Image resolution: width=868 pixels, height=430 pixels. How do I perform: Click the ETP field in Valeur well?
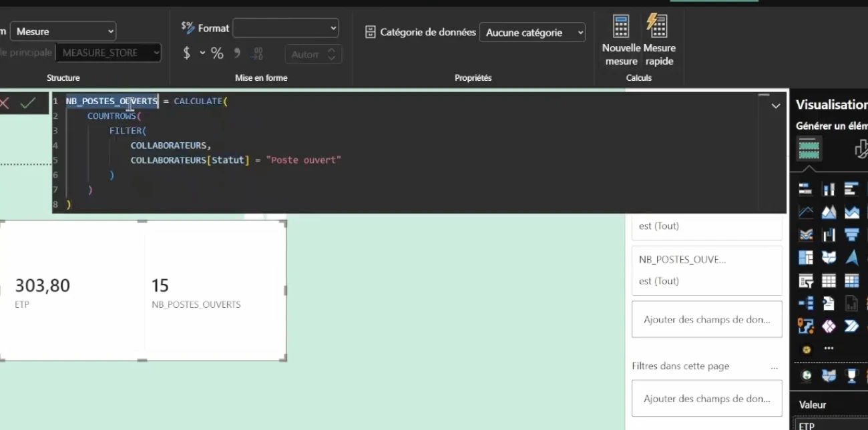coord(831,423)
